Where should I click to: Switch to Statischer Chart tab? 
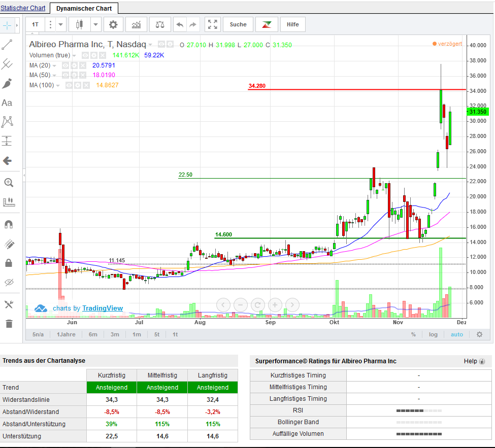tap(23, 8)
